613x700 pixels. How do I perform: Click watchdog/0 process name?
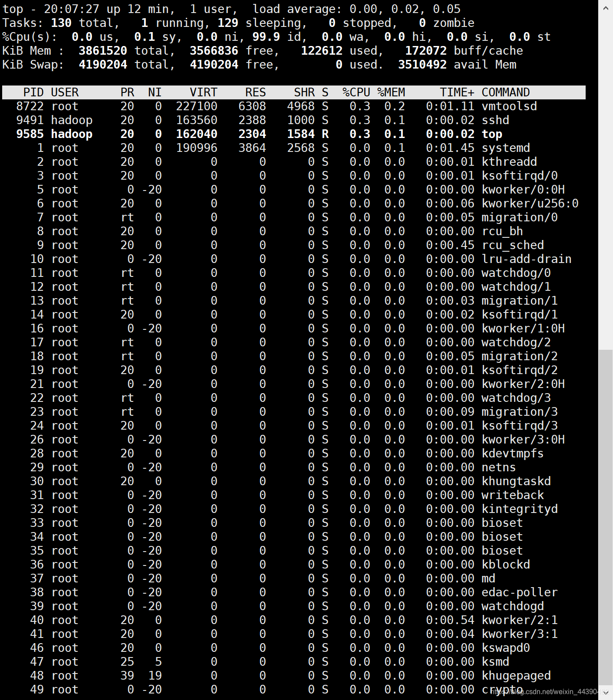click(516, 273)
